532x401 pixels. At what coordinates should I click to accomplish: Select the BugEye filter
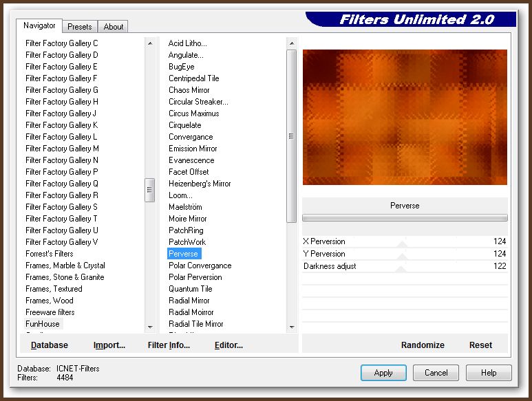click(x=182, y=67)
